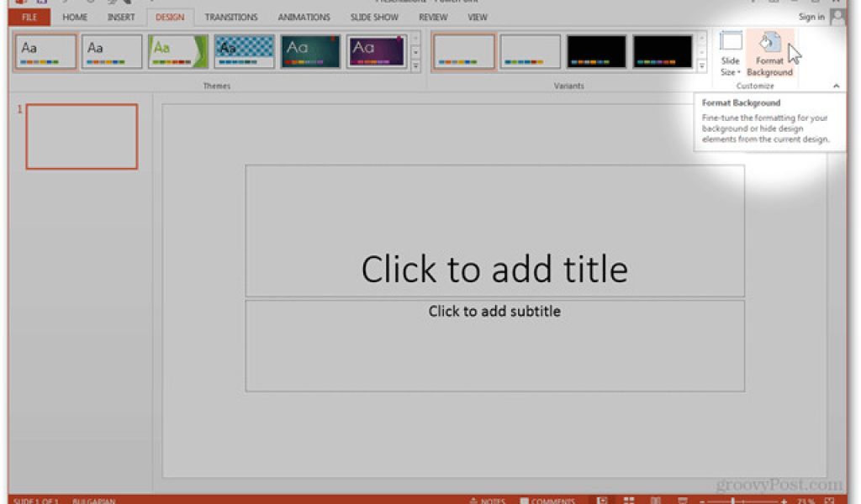Expand the Variants gallery

click(x=701, y=69)
